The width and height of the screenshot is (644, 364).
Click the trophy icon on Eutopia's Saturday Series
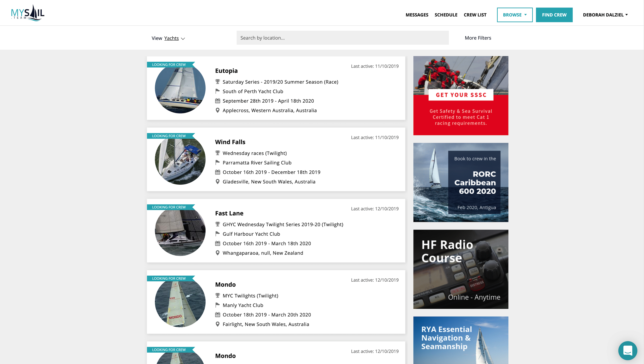[x=217, y=82]
